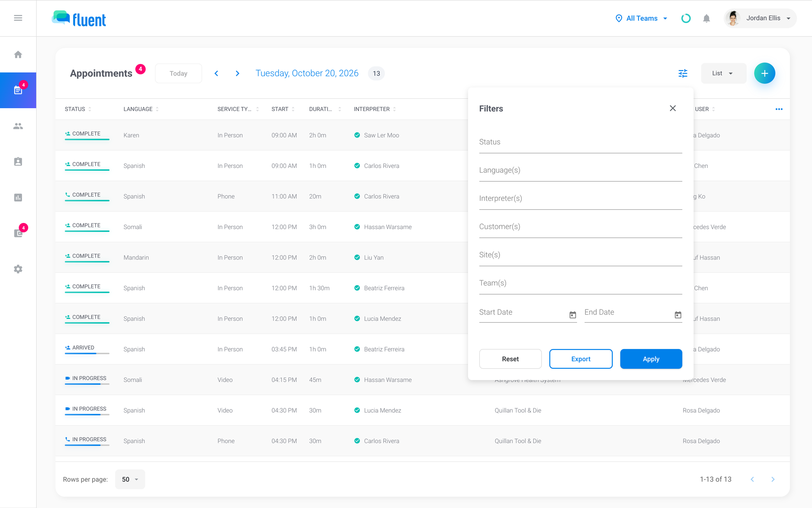
Task: Apply the filters
Action: 651,359
